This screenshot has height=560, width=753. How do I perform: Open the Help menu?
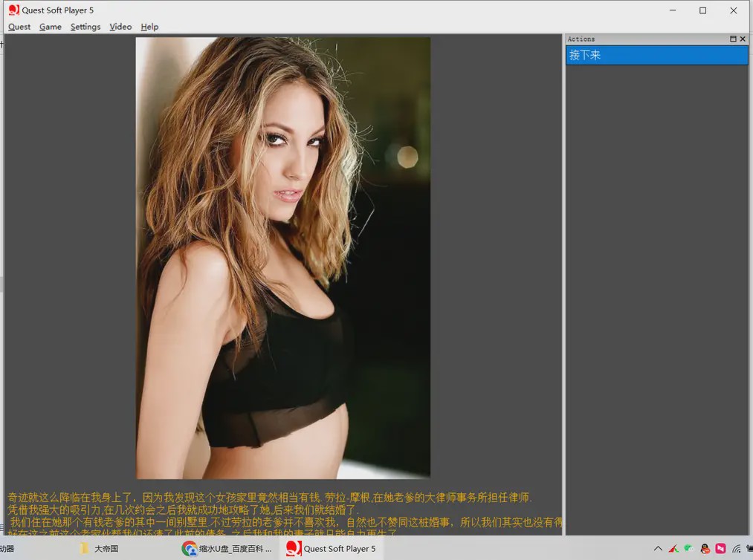click(149, 27)
